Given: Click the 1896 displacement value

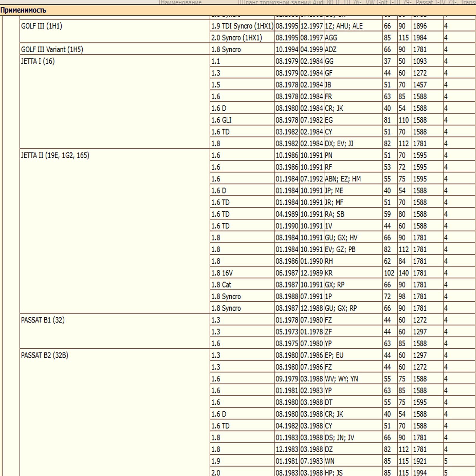Looking at the screenshot, I should [x=428, y=26].
